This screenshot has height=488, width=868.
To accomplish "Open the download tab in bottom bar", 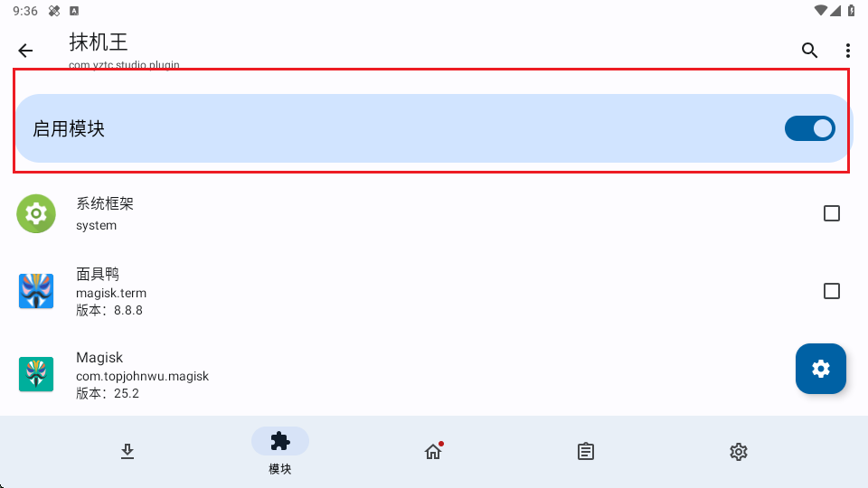I will (127, 452).
